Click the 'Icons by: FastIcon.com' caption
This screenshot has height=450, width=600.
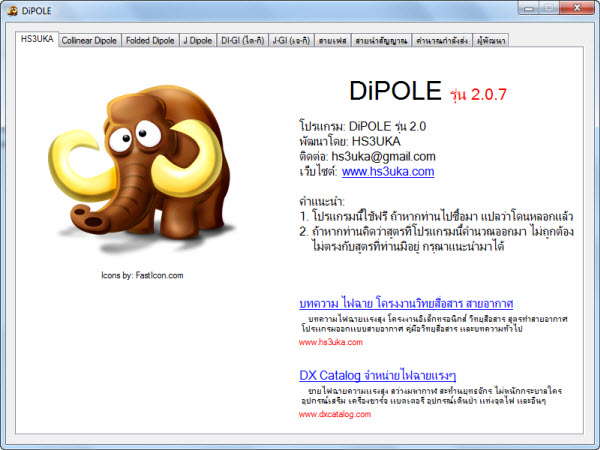tap(142, 276)
